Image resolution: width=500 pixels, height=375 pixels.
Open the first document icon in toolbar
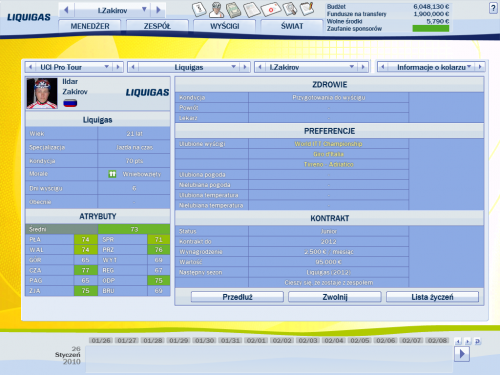[199, 9]
